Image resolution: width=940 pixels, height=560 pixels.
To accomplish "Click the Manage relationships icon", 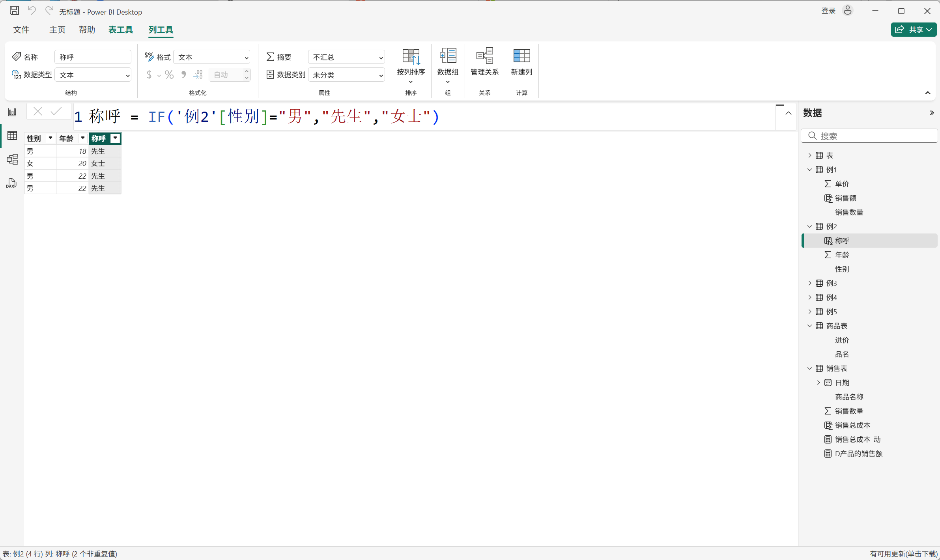I will (484, 57).
